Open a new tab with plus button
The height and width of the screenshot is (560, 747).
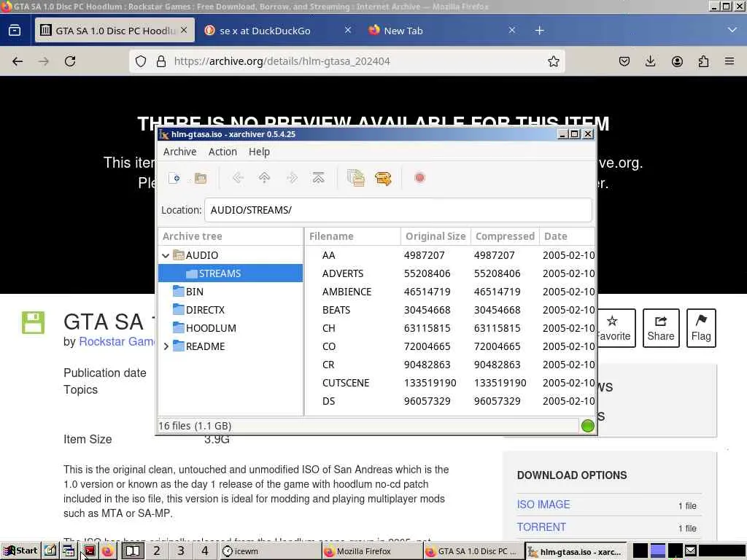click(539, 31)
